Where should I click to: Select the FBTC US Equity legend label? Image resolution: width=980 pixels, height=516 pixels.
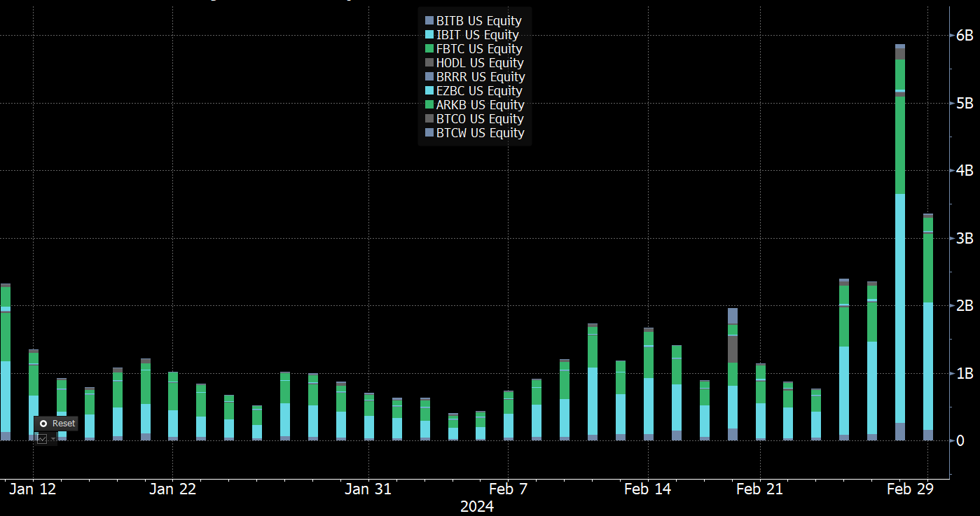pos(478,49)
